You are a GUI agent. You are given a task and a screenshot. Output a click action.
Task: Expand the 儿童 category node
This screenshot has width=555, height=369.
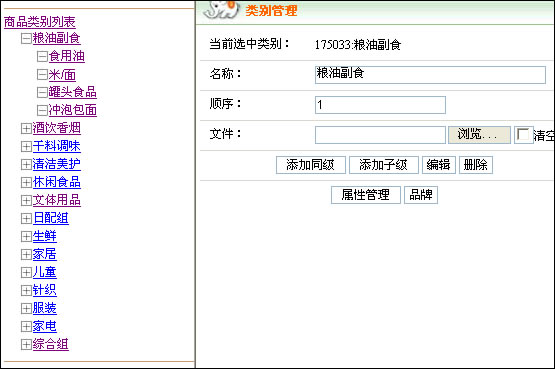coord(26,272)
